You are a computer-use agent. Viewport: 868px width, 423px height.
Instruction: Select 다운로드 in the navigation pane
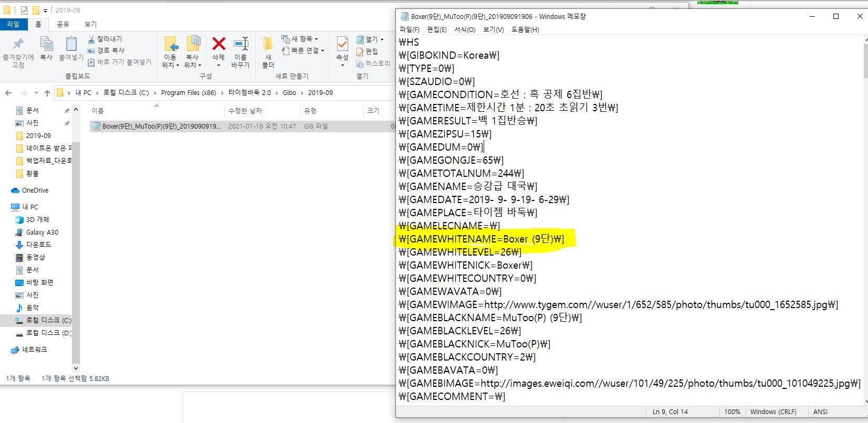coord(38,245)
